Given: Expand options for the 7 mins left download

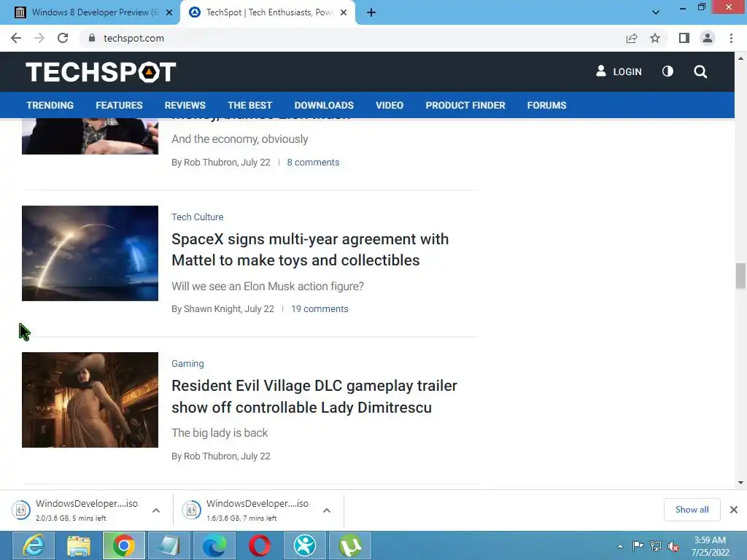Looking at the screenshot, I should 326,510.
